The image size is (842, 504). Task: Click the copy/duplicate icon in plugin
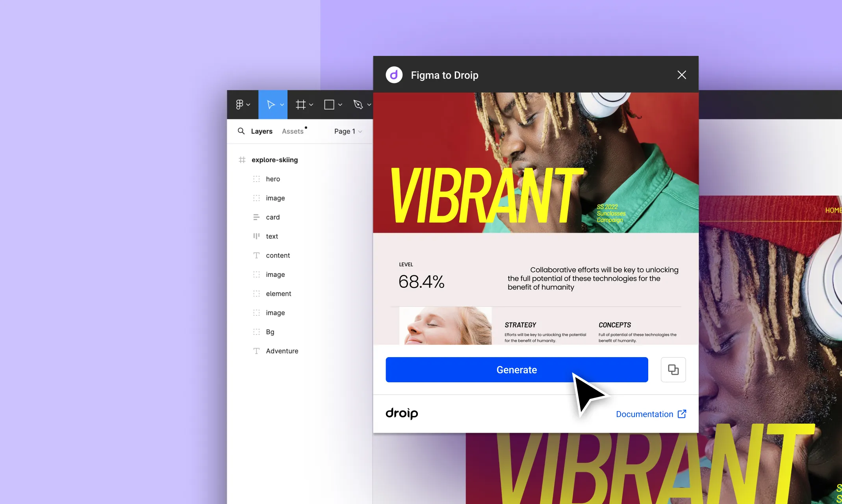[673, 370]
